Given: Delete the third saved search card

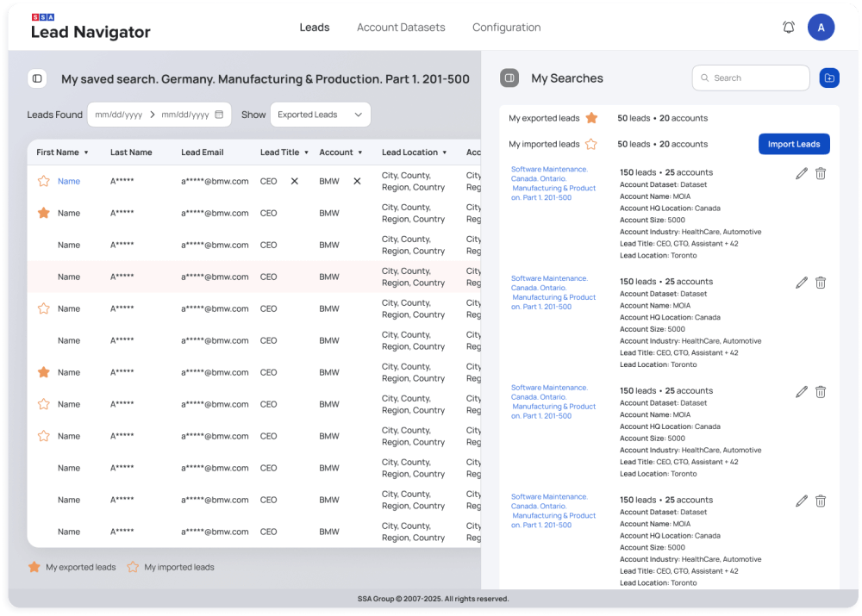Looking at the screenshot, I should coord(821,392).
